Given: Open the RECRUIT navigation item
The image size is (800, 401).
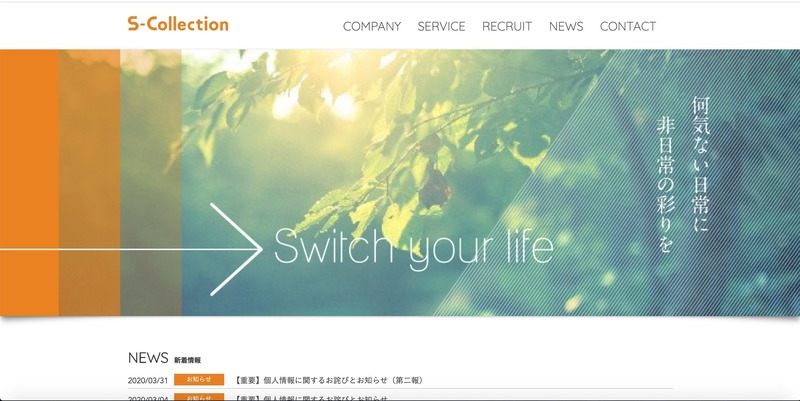Looking at the screenshot, I should (507, 27).
